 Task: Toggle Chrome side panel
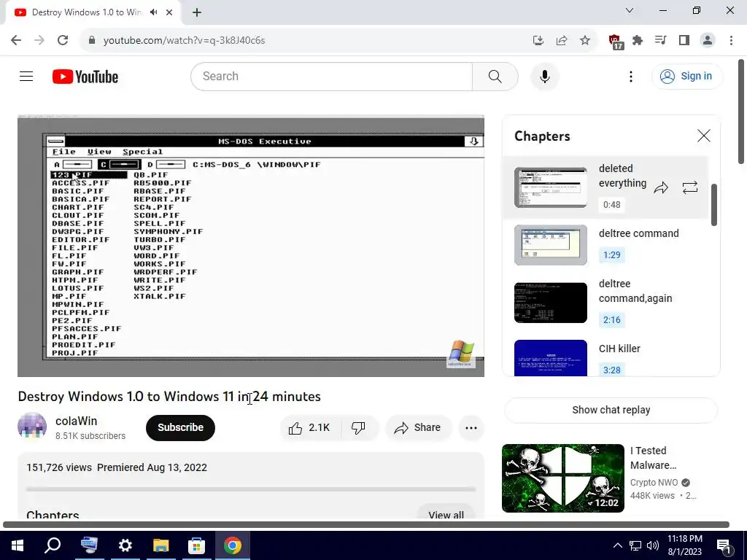684,40
